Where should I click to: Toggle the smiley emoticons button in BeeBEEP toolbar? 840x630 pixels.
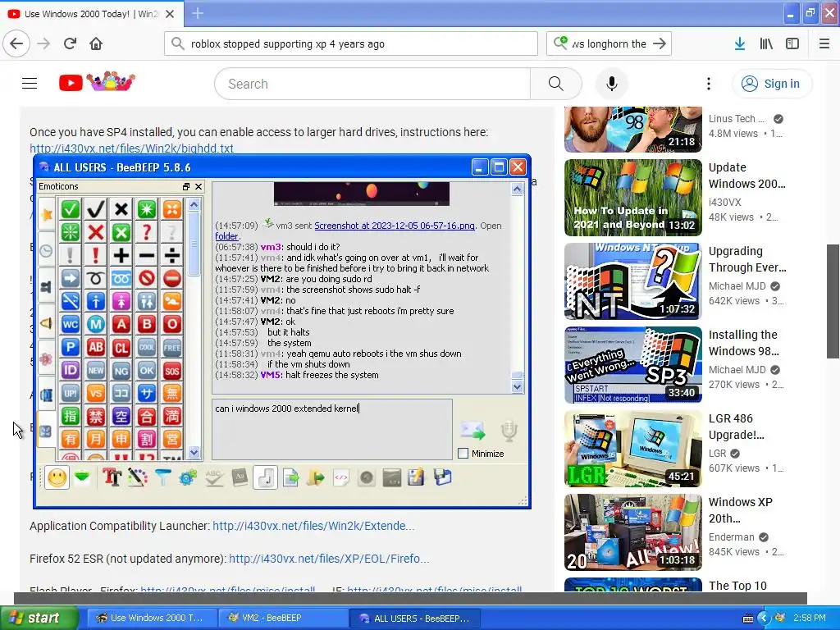click(x=57, y=477)
